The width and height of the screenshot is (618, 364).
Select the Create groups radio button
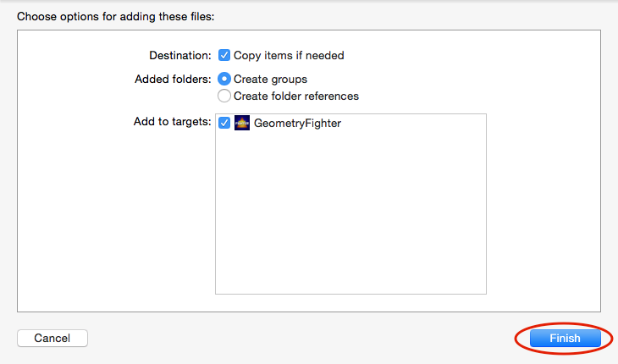click(224, 79)
